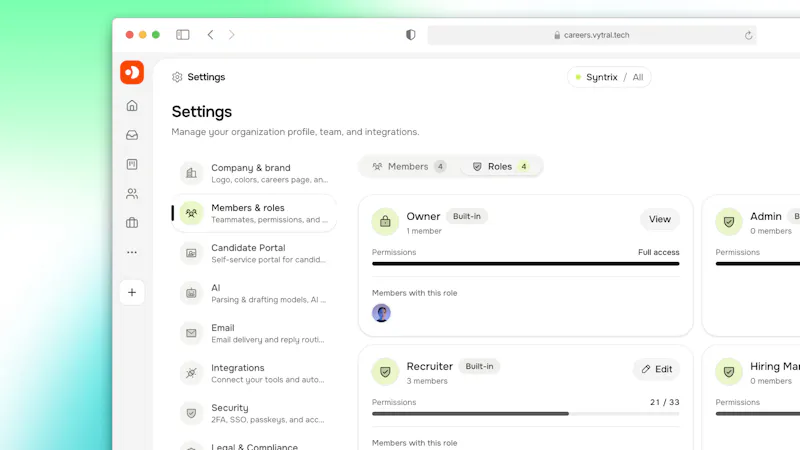
Task: Open AI settings section
Action: (x=254, y=293)
